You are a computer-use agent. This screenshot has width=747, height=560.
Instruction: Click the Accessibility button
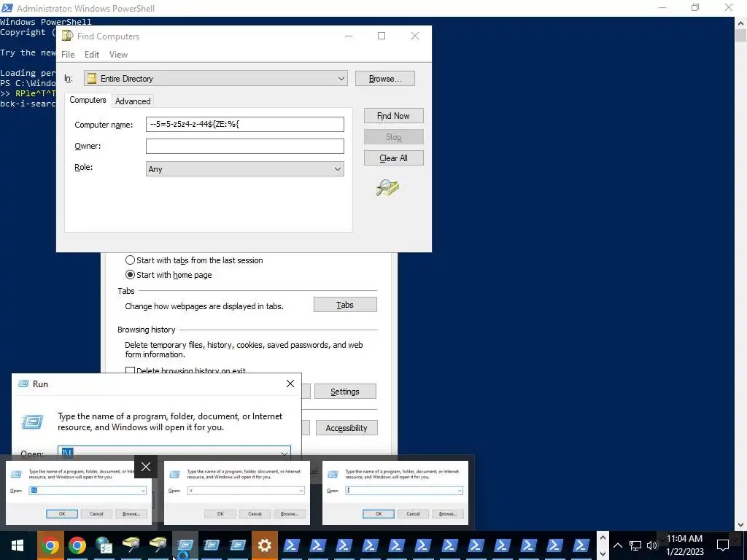pyautogui.click(x=347, y=427)
